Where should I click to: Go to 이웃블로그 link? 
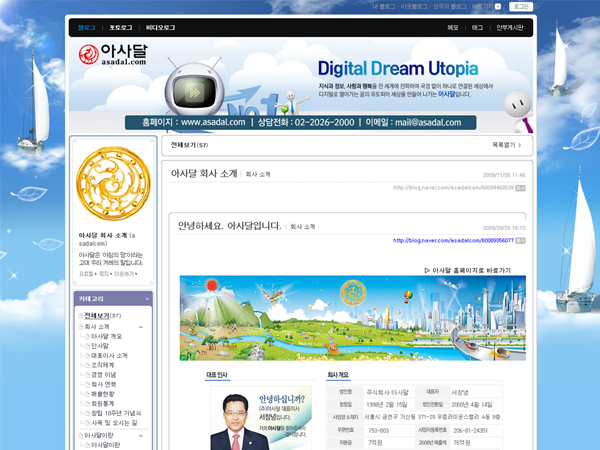414,7
